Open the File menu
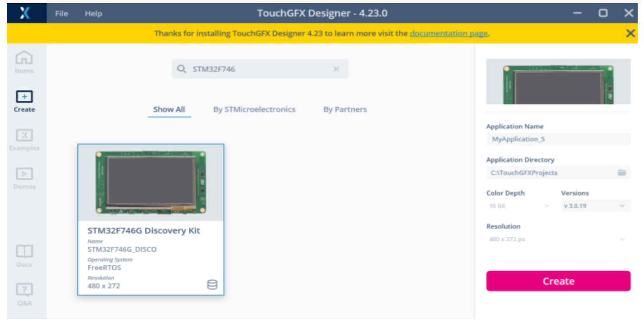 (x=62, y=14)
